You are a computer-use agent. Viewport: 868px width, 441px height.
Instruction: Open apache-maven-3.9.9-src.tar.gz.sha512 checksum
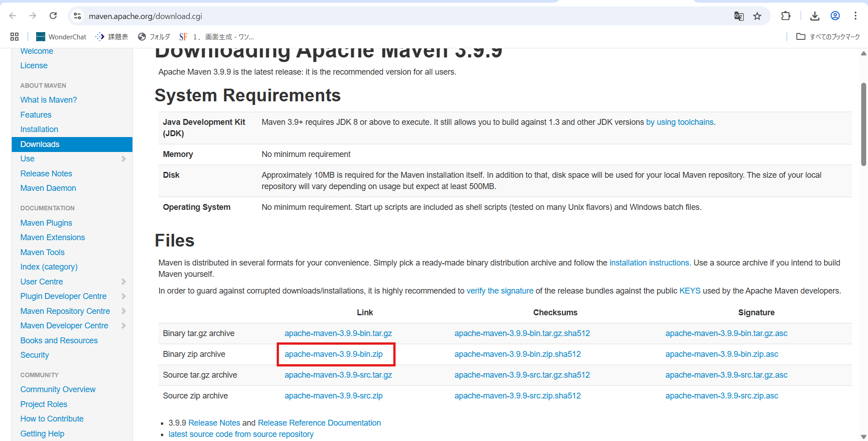click(522, 375)
